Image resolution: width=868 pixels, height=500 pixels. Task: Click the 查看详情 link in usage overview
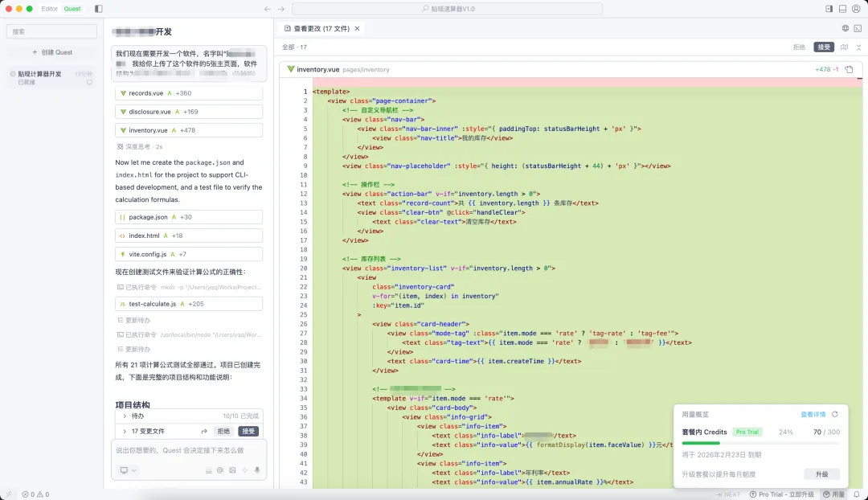click(x=813, y=415)
